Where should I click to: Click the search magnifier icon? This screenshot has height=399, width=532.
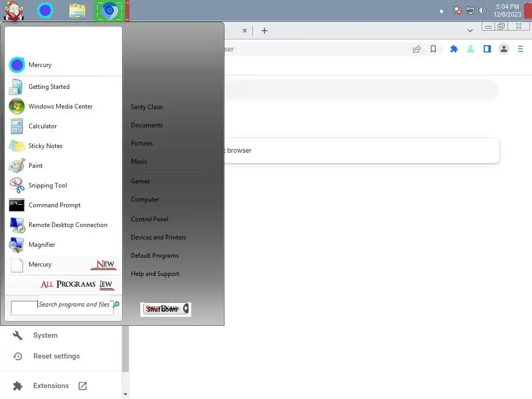[x=116, y=304]
